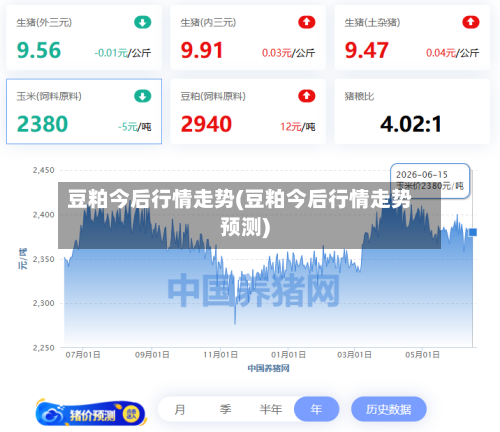Image resolution: width=500 pixels, height=432 pixels.
Task: Click the 03月01日 axis label
Action: click(x=354, y=355)
